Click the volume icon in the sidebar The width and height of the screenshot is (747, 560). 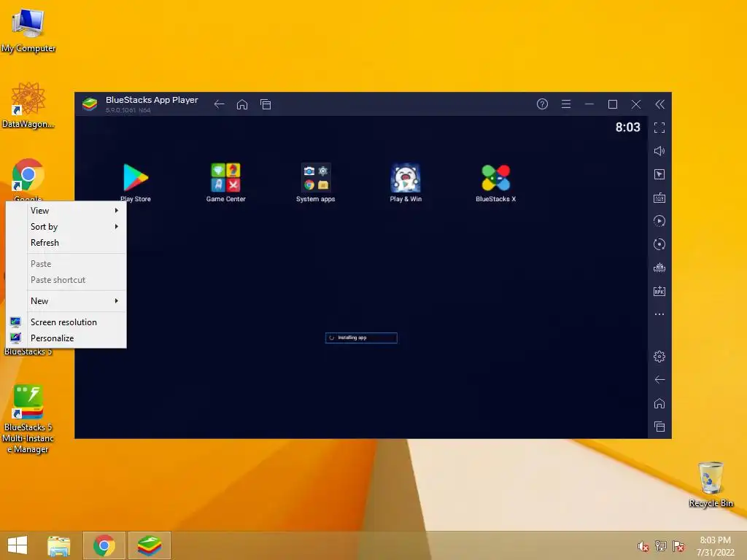point(659,151)
